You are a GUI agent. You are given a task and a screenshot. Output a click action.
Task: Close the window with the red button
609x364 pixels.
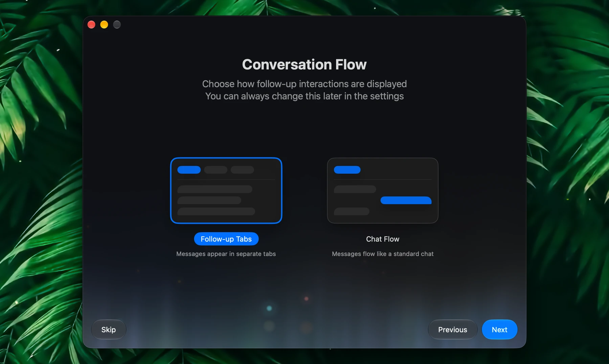pyautogui.click(x=91, y=25)
